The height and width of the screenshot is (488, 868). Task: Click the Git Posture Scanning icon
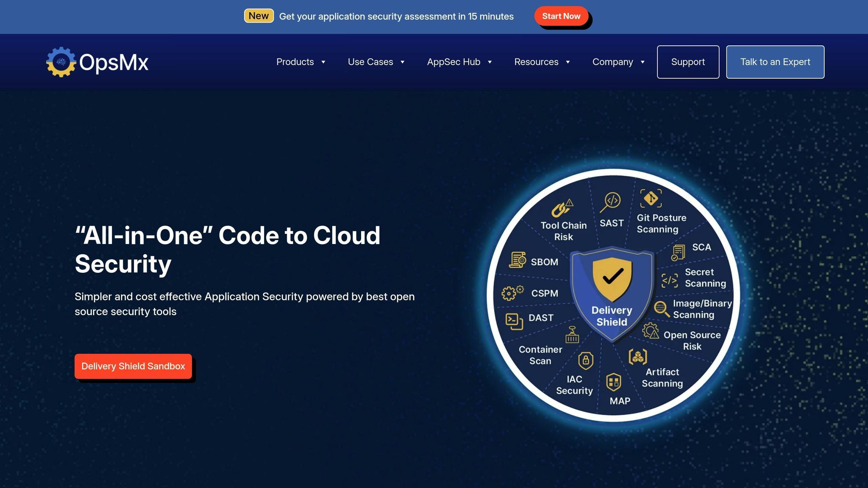[x=651, y=198]
